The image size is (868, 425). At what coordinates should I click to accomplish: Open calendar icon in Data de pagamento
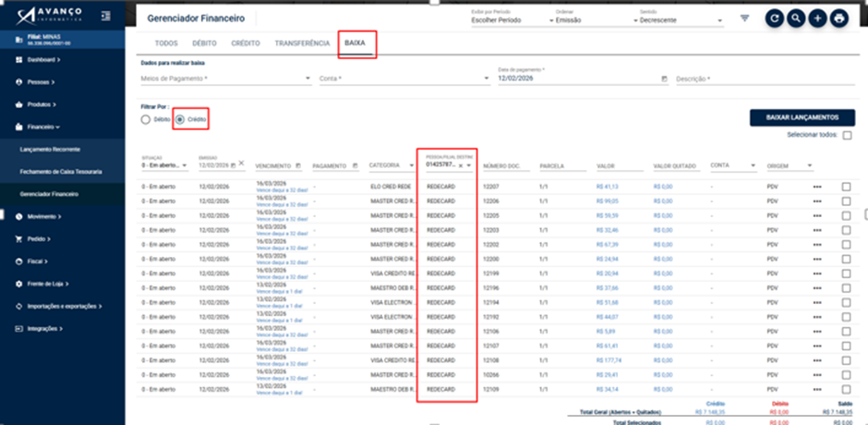coord(664,79)
